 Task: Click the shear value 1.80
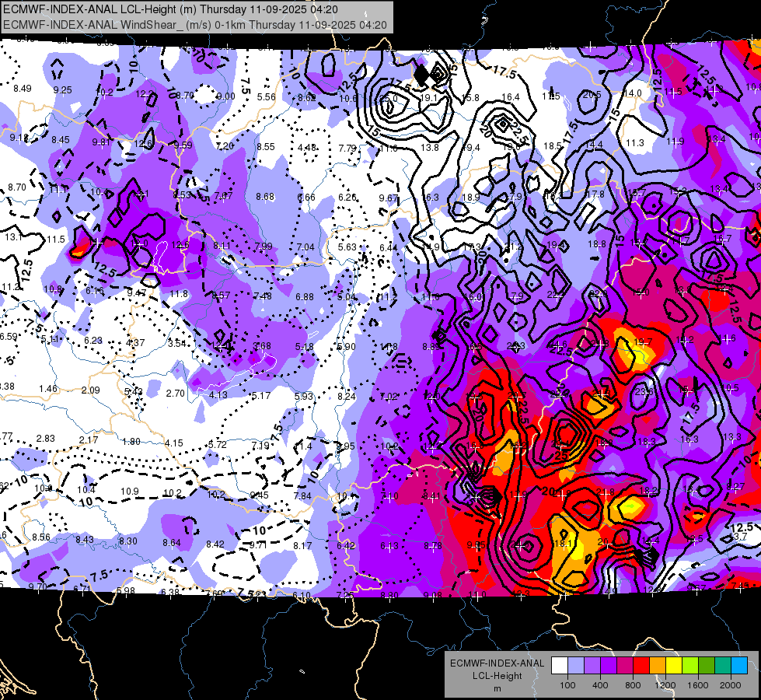coord(131,442)
